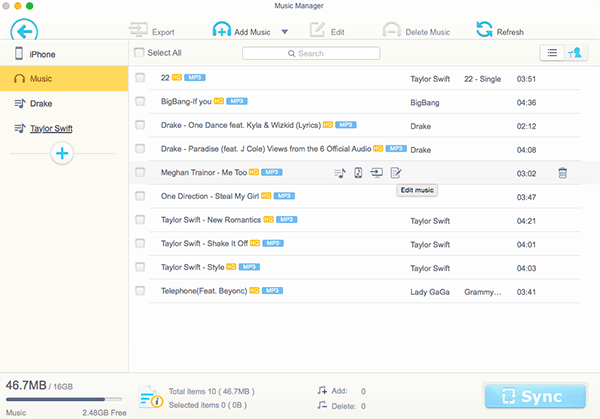Click the items info document icon
Image resolution: width=600 pixels, height=419 pixels.
click(150, 397)
